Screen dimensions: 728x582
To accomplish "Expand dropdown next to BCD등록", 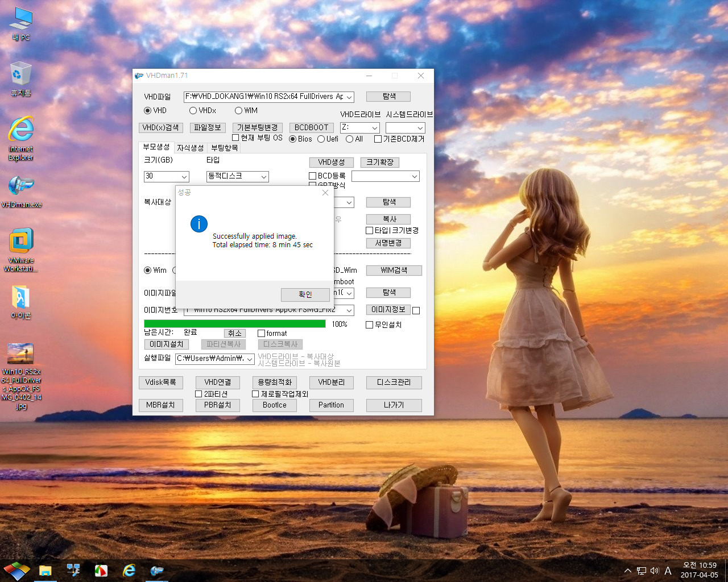I will pos(414,176).
